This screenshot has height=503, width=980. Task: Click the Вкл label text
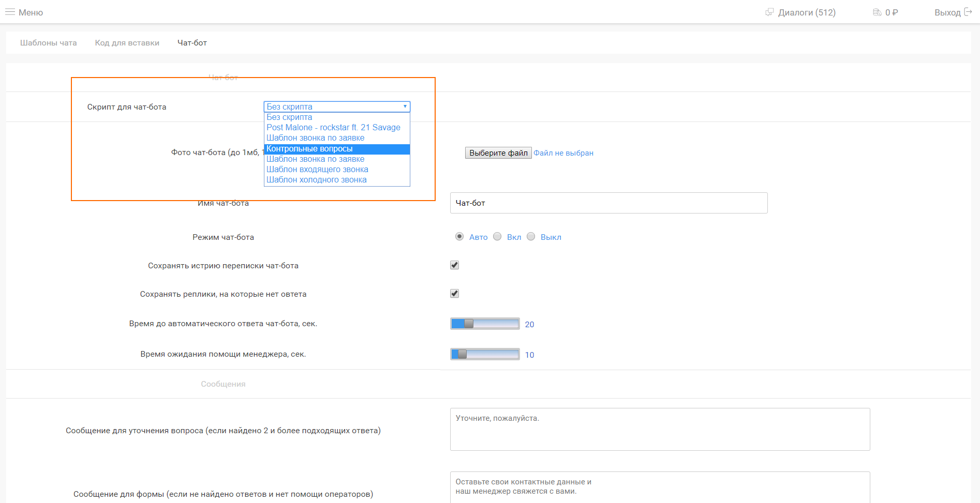(x=514, y=237)
